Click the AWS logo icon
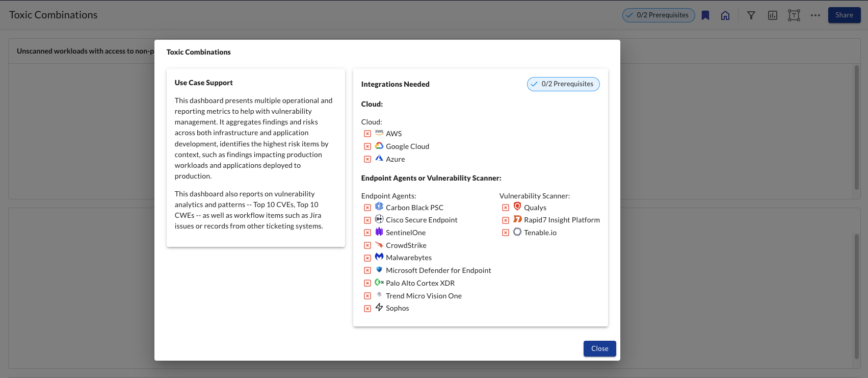868x378 pixels. click(x=379, y=133)
